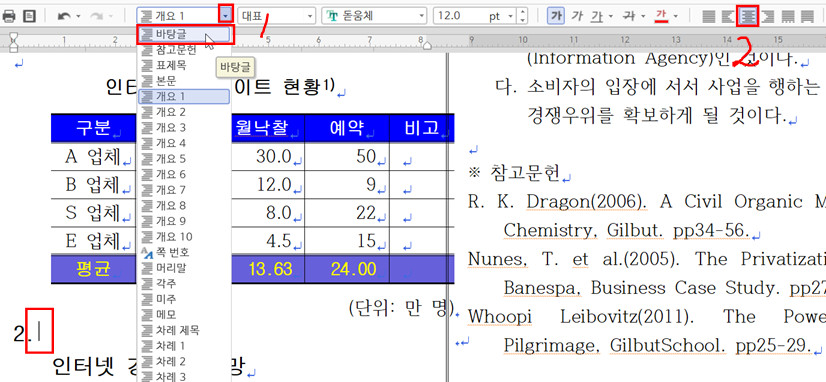Screen dimensions: 826x382
Task: Open Print Preview from the toolbar
Action: (x=29, y=16)
